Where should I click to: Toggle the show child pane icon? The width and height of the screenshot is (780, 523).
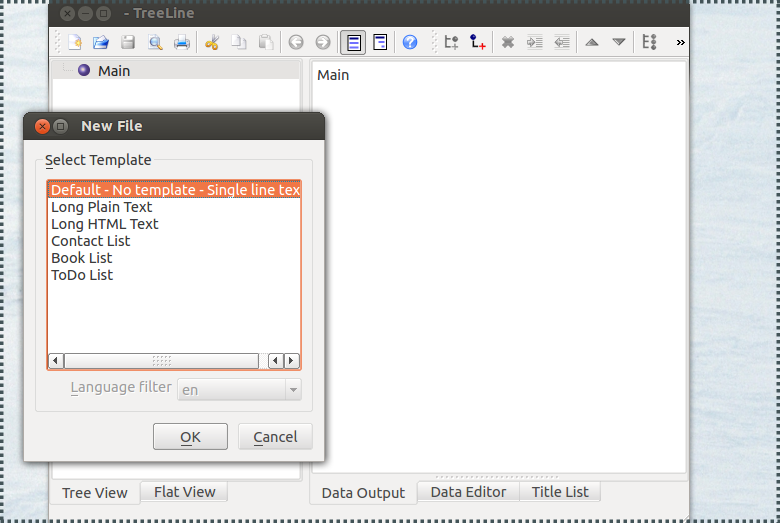pyautogui.click(x=353, y=42)
